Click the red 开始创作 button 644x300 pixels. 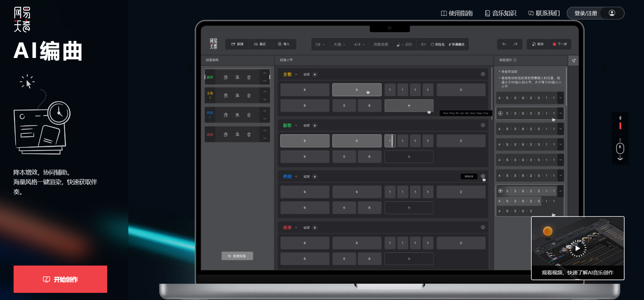click(x=60, y=279)
